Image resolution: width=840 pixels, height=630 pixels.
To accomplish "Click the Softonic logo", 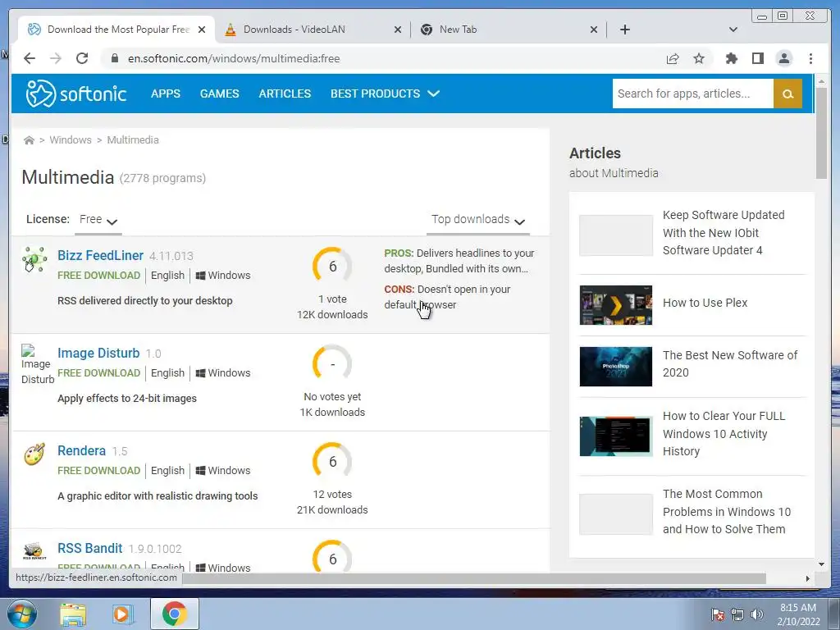I will pyautogui.click(x=76, y=94).
